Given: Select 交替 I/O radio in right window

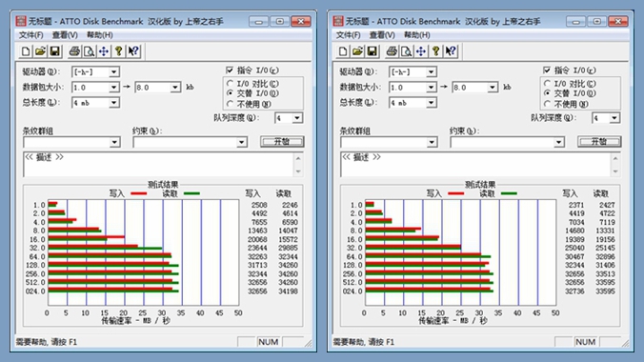Looking at the screenshot, I should click(547, 93).
